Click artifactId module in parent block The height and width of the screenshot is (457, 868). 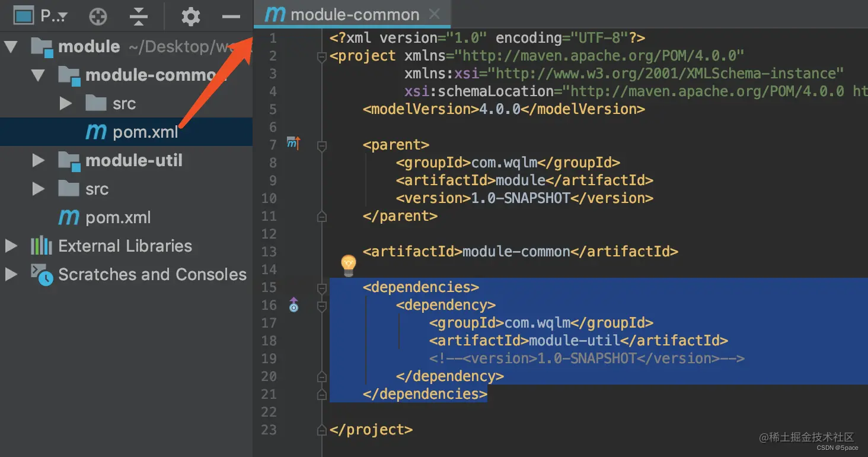[x=524, y=180]
